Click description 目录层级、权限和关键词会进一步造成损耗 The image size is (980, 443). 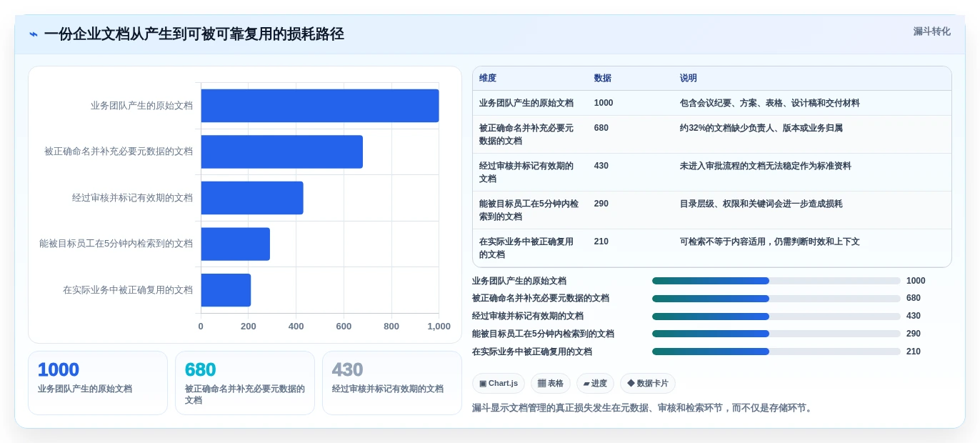coord(761,204)
